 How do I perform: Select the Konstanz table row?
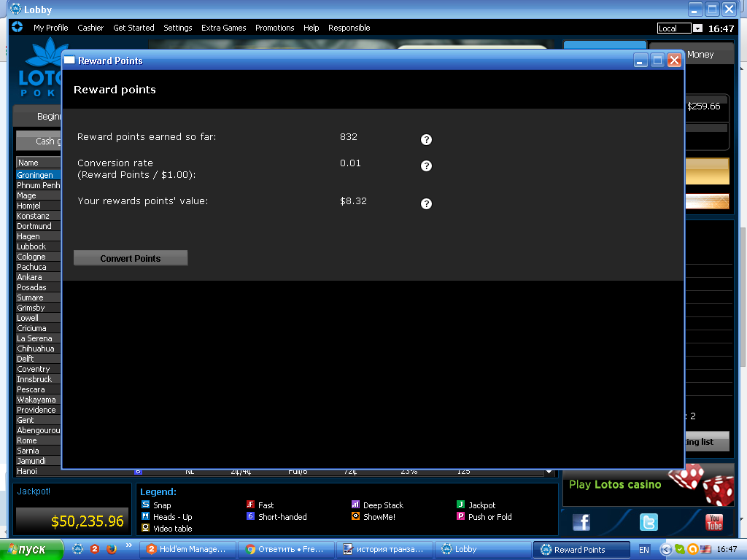39,216
